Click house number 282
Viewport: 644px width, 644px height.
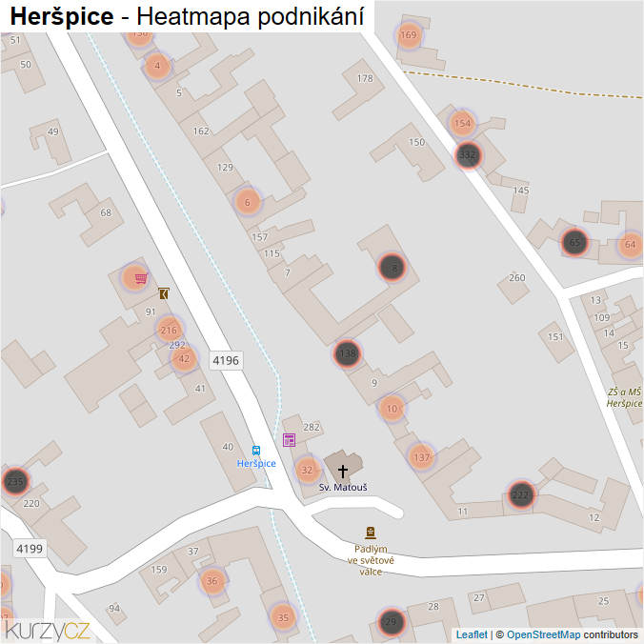(x=312, y=427)
